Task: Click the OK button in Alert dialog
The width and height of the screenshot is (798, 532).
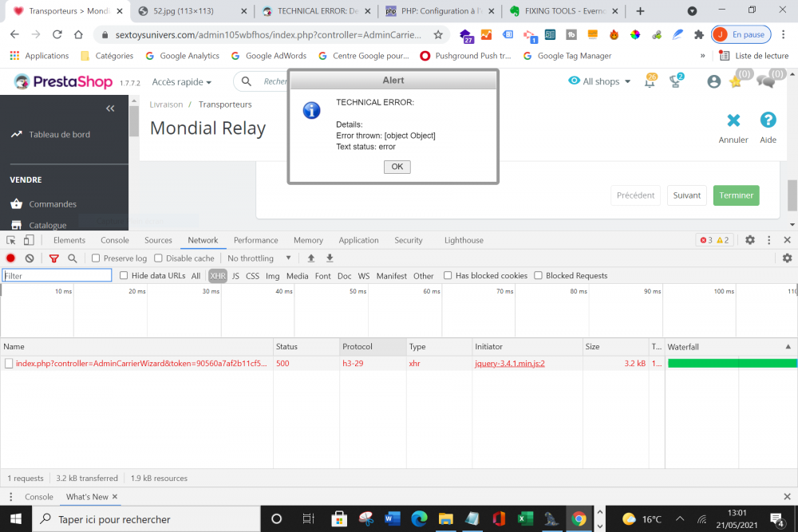Action: tap(397, 167)
